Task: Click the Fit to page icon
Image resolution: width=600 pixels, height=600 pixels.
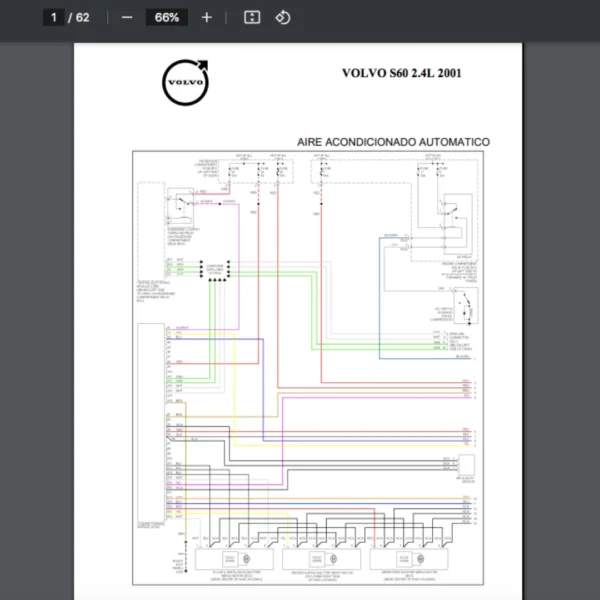Action: pos(253,17)
